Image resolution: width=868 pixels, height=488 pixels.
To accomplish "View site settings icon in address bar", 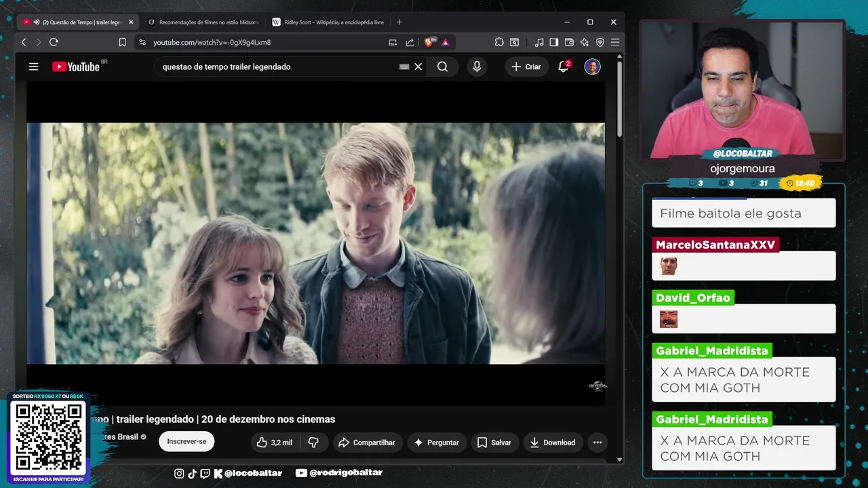I will tap(142, 42).
